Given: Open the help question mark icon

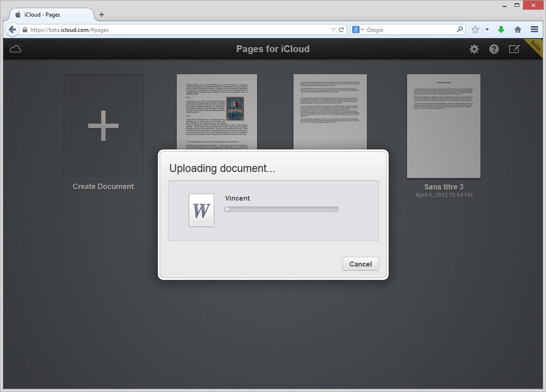Looking at the screenshot, I should (494, 49).
